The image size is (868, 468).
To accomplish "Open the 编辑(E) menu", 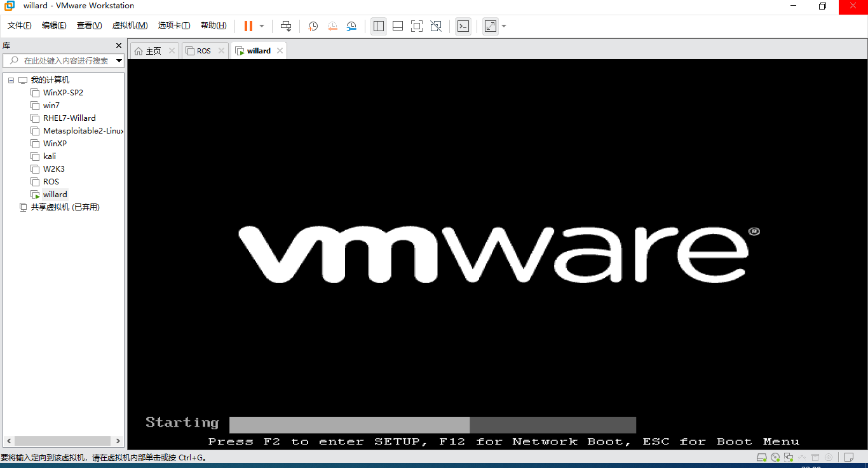I will [54, 25].
